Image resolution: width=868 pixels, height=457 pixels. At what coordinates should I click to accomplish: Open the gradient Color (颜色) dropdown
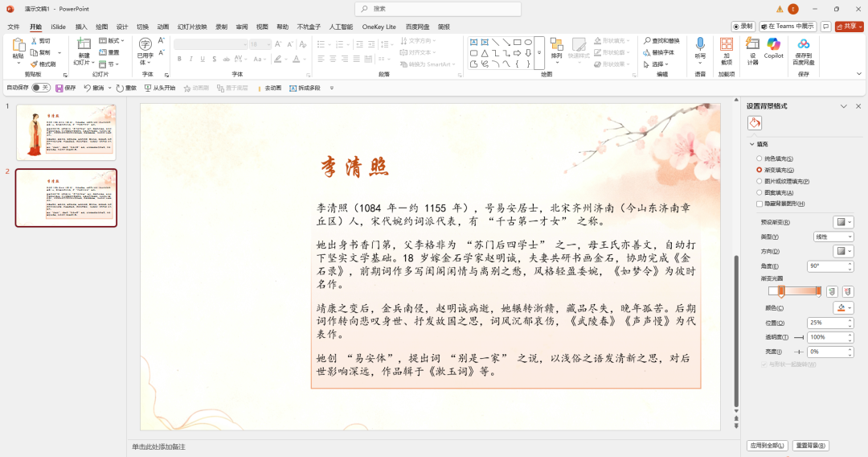click(844, 307)
